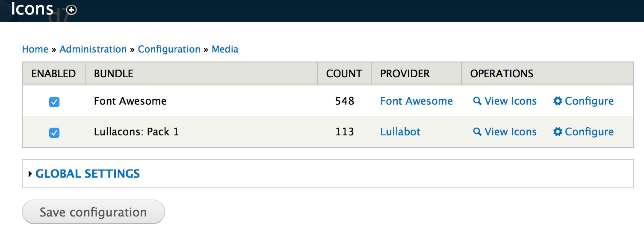Click the Icons page title
The width and height of the screenshot is (644, 234).
point(32,9)
